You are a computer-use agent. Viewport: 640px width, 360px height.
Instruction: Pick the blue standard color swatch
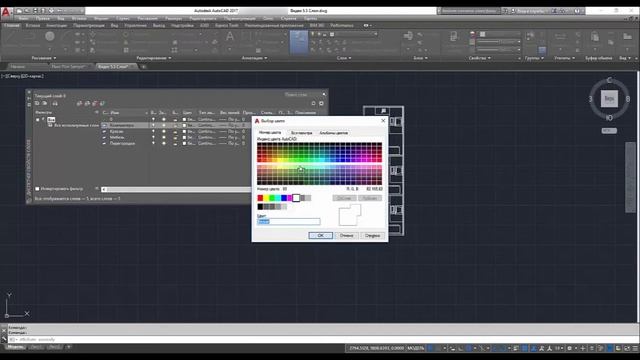point(284,198)
